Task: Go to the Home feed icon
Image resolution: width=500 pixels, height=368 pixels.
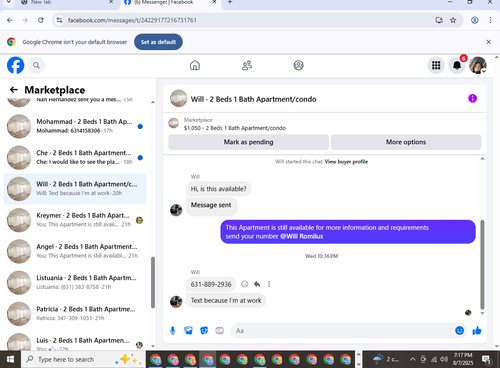Action: click(x=195, y=65)
